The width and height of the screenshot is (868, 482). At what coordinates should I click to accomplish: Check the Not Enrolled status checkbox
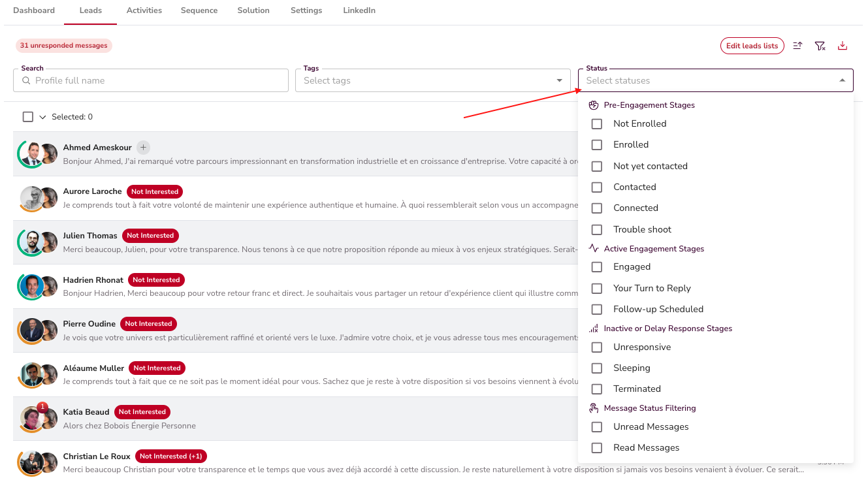pyautogui.click(x=596, y=124)
